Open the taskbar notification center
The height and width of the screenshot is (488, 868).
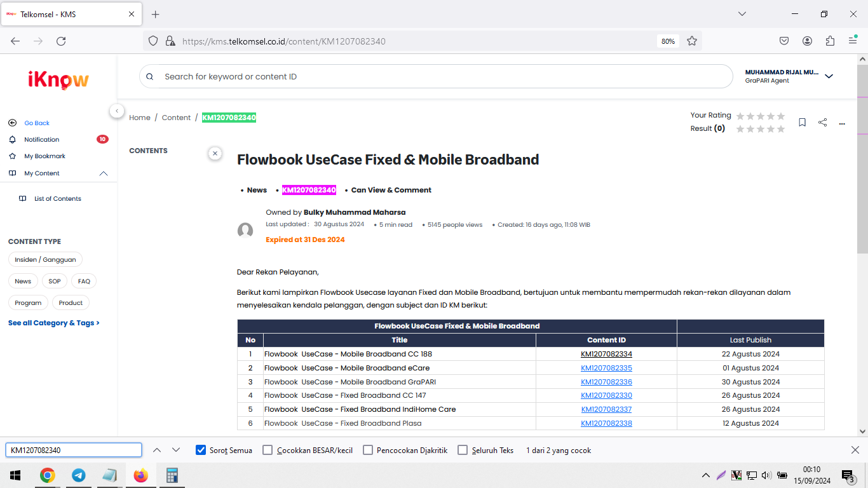tap(848, 475)
